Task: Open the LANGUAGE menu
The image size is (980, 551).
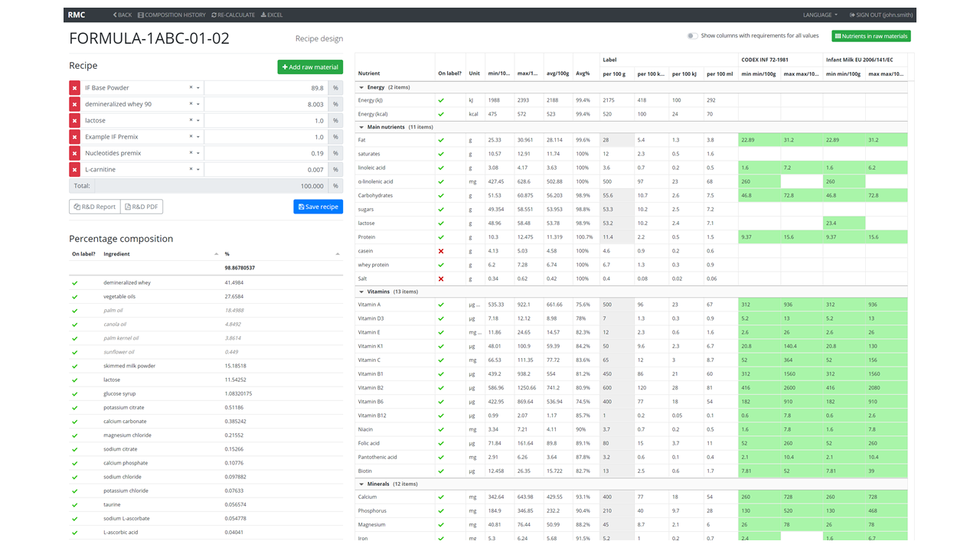Action: (x=820, y=15)
